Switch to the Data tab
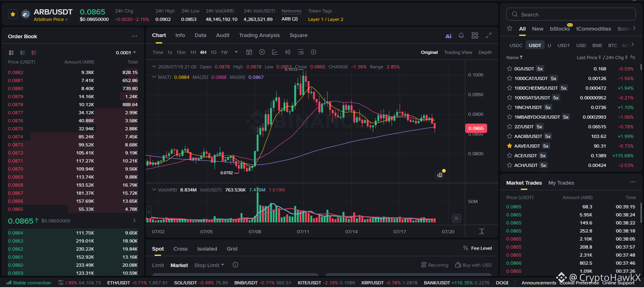Viewport: 644px width, 288px height. (x=200, y=35)
